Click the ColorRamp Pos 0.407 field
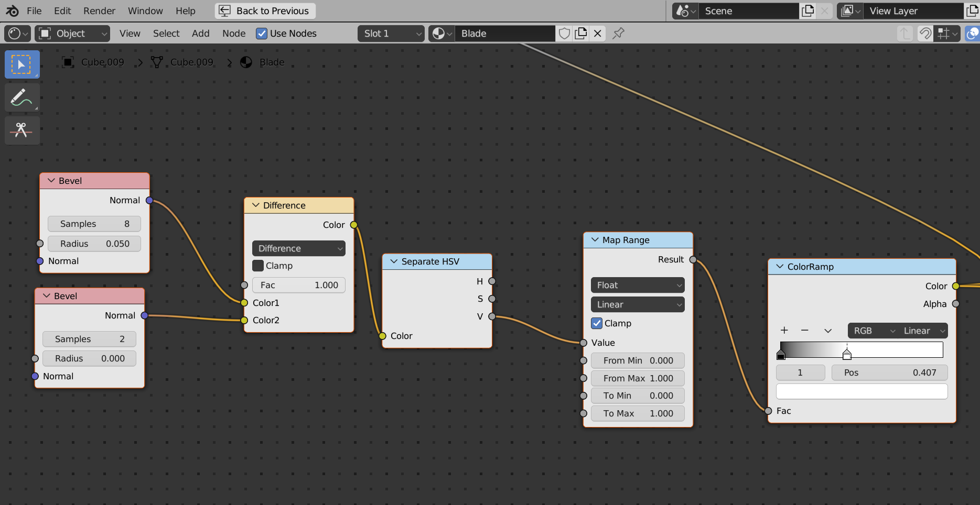The width and height of the screenshot is (980, 505). pyautogui.click(x=889, y=372)
